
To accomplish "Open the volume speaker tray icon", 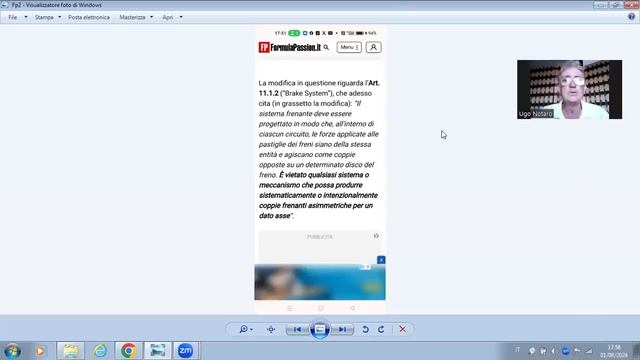I will click(x=553, y=351).
